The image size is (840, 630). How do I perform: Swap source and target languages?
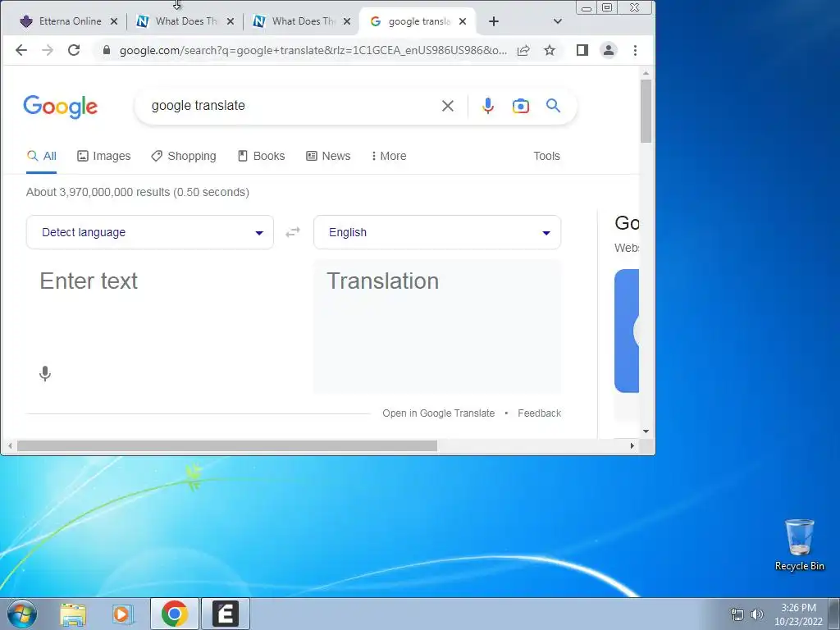(293, 232)
